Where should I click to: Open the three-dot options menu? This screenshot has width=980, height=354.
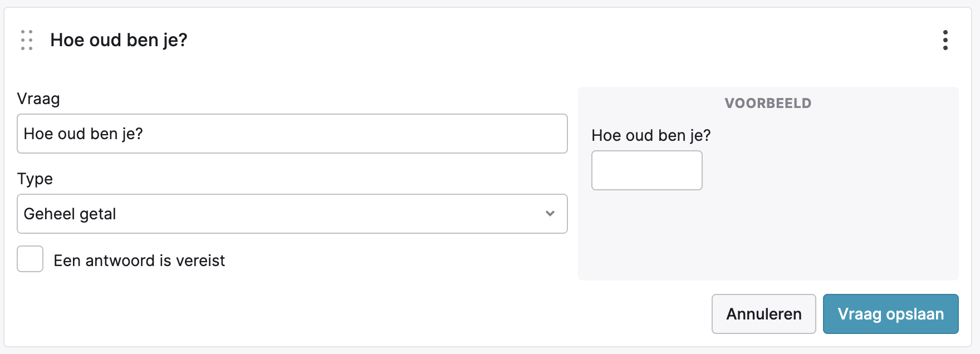[945, 40]
